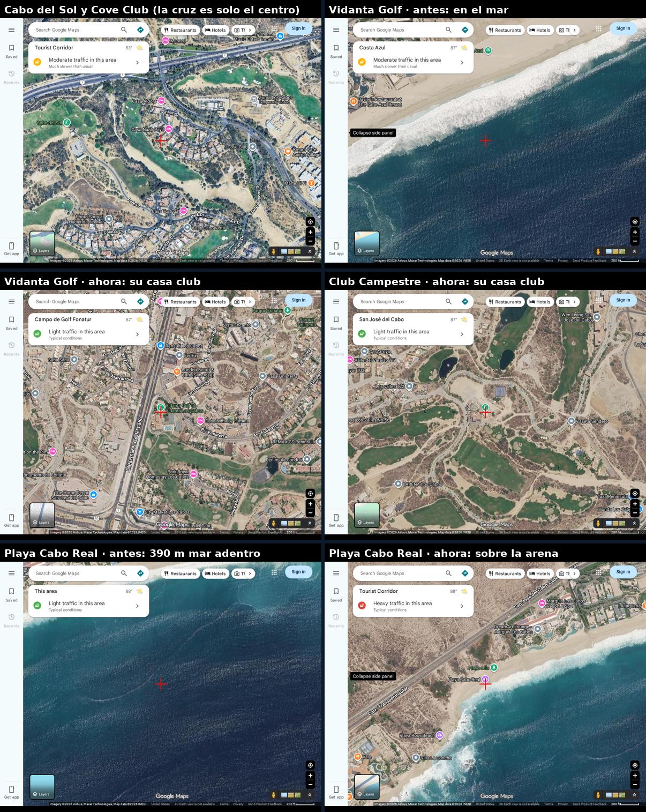Expand the Heavy traffic card chevron
646x812 pixels.
(462, 606)
